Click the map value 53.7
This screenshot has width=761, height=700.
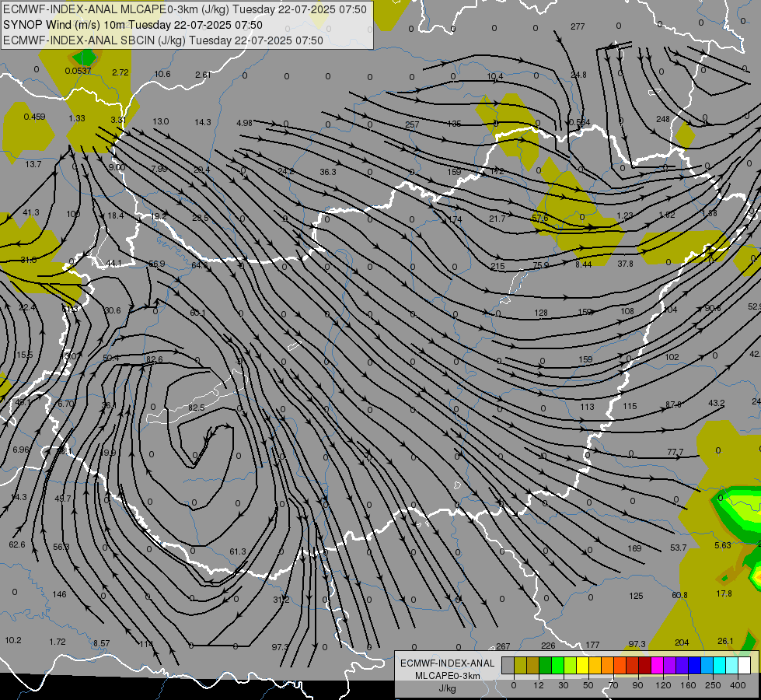click(x=678, y=548)
